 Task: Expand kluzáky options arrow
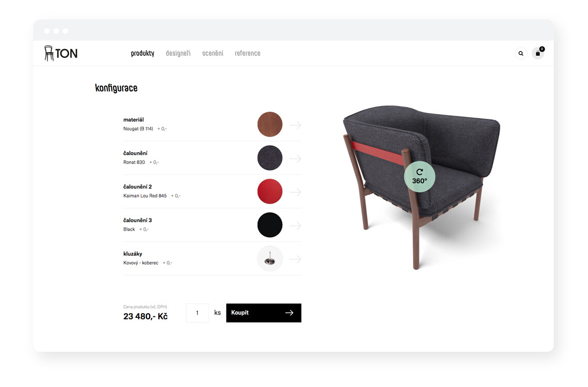point(296,259)
